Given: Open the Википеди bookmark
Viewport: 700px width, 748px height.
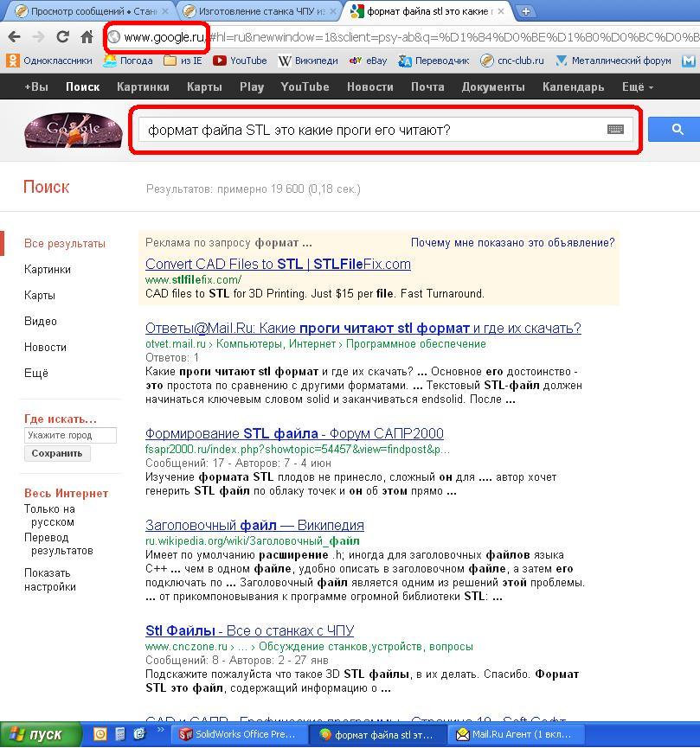Looking at the screenshot, I should pyautogui.click(x=308, y=61).
